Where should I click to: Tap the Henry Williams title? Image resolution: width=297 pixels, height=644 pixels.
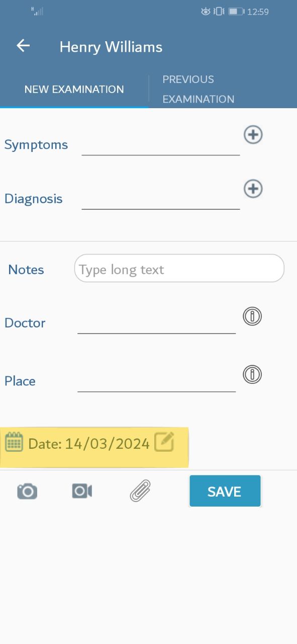point(111,47)
